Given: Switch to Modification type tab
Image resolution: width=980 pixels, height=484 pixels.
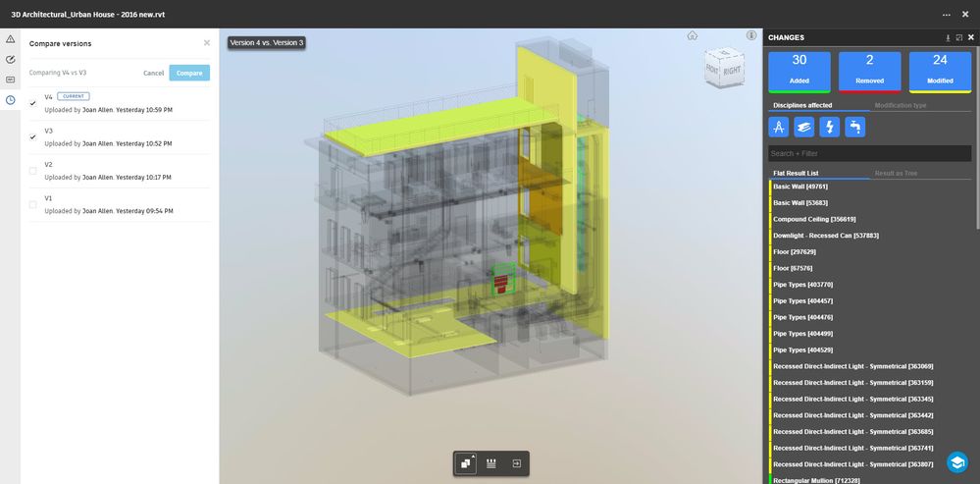Looking at the screenshot, I should tap(901, 106).
